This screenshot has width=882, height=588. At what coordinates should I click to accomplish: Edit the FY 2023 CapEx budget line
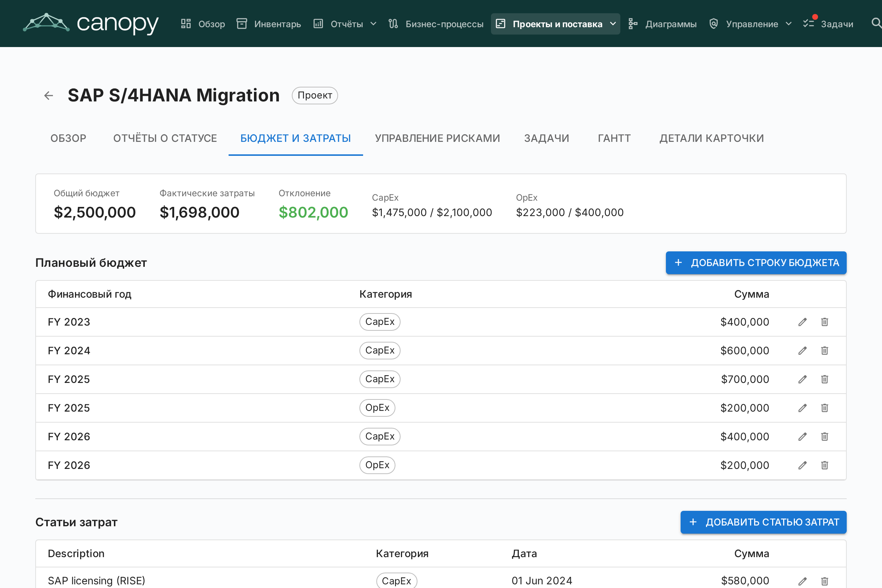(803, 322)
